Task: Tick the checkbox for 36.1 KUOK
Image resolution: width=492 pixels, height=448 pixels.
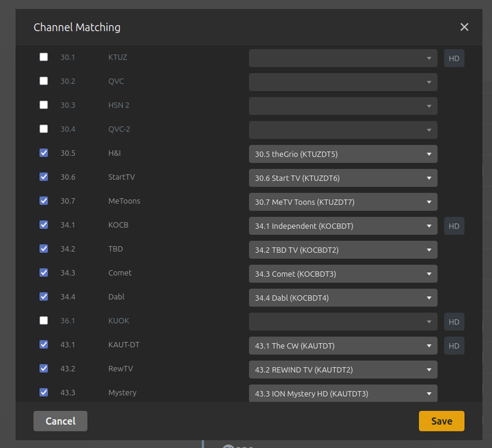Action: tap(44, 321)
